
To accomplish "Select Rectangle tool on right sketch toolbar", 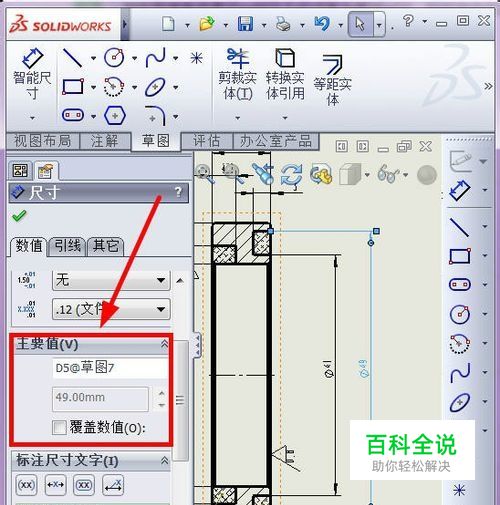I will coord(460,256).
